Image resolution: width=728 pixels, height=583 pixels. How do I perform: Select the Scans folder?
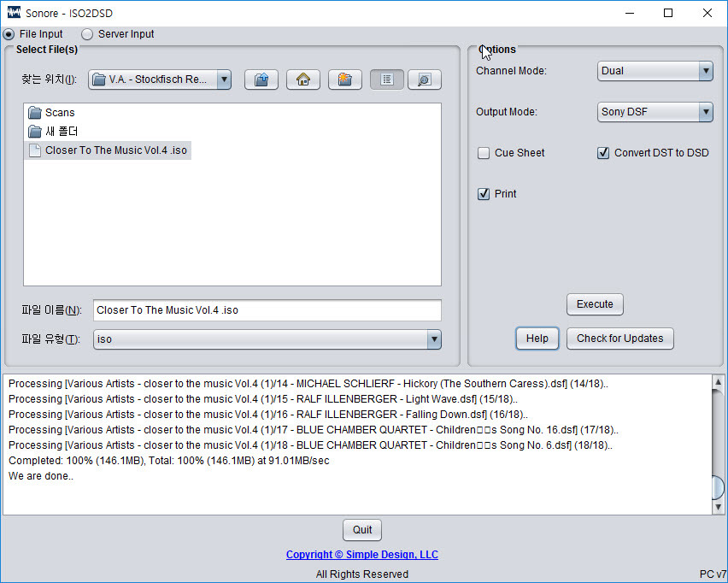pyautogui.click(x=51, y=113)
